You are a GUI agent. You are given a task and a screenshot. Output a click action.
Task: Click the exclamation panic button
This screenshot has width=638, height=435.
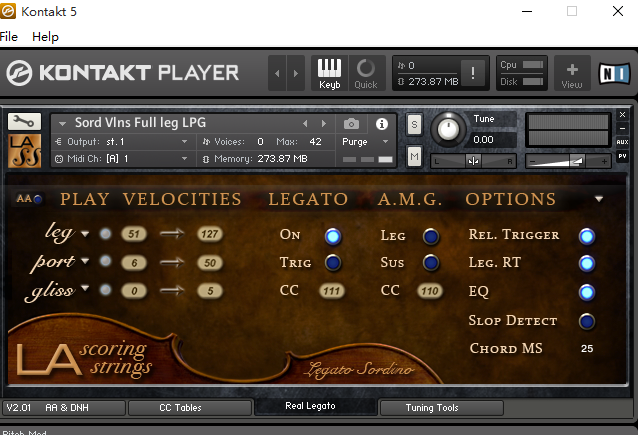[472, 73]
